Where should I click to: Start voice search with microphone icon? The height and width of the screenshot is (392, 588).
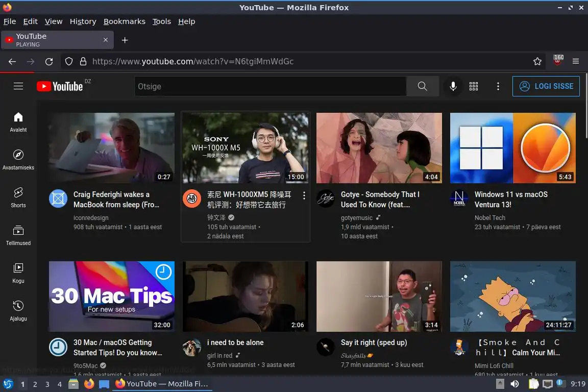453,86
